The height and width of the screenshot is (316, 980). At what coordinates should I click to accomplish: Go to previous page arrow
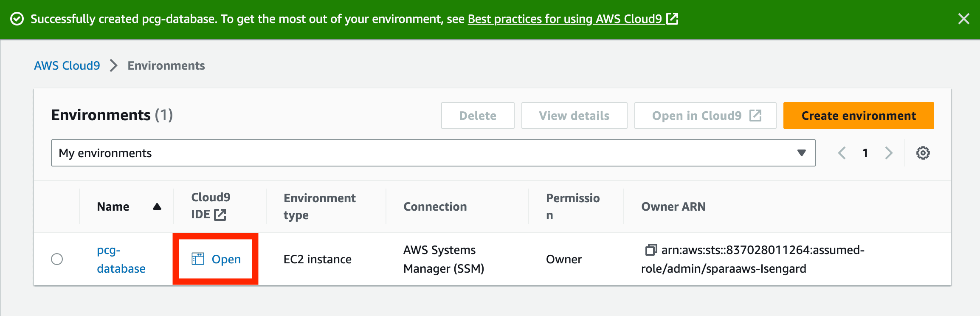tap(842, 153)
